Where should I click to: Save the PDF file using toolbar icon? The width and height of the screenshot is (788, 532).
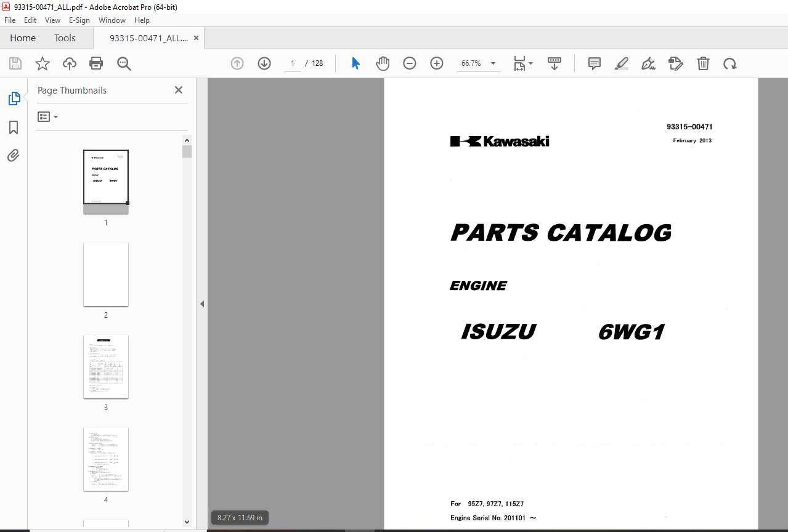15,63
